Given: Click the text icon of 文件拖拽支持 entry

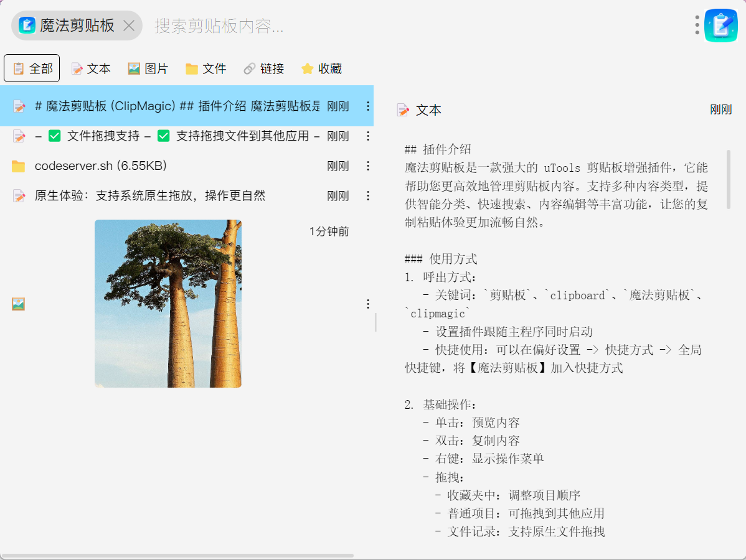Looking at the screenshot, I should 19,136.
